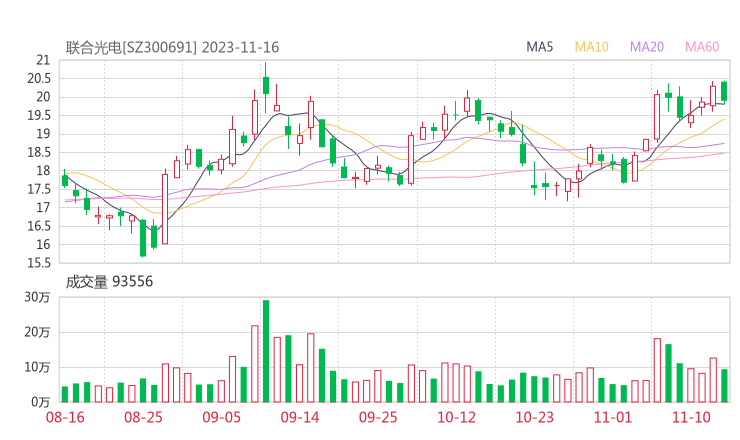This screenshot has width=740, height=440.
Task: Click the 09-05 date axis label
Action: [221, 417]
